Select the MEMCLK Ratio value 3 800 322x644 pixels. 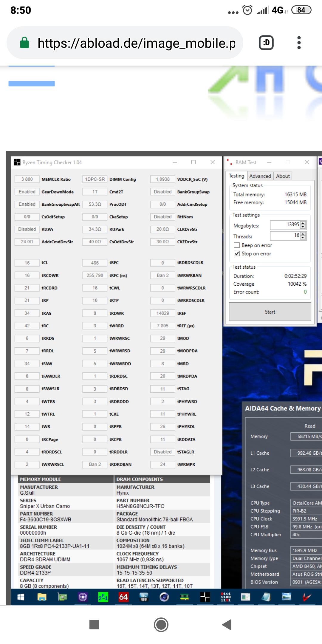click(27, 179)
